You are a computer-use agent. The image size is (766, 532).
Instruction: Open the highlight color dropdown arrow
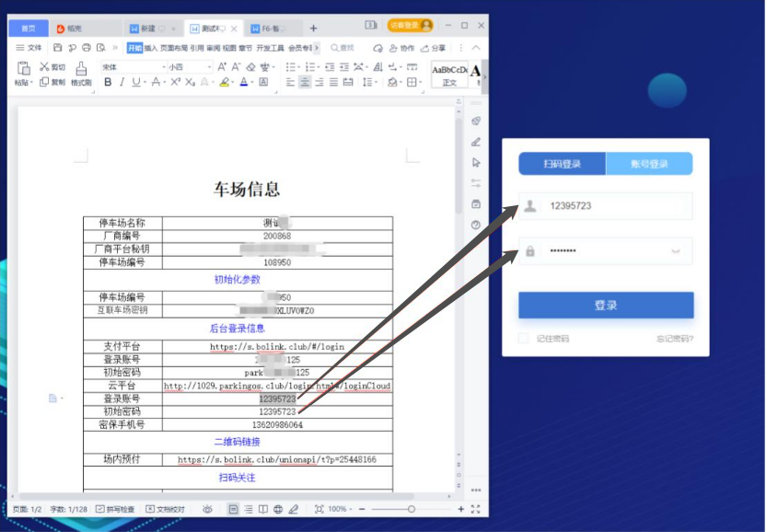click(x=233, y=82)
